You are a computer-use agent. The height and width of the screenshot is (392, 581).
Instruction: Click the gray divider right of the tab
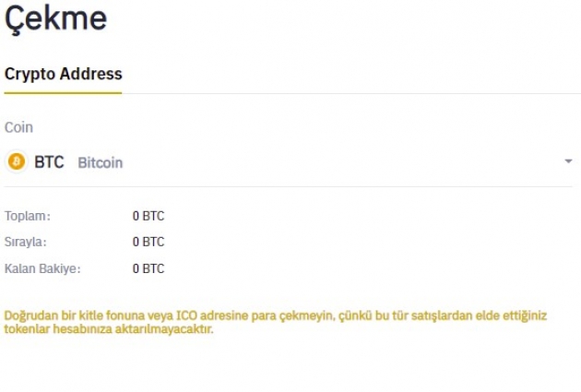(x=350, y=93)
